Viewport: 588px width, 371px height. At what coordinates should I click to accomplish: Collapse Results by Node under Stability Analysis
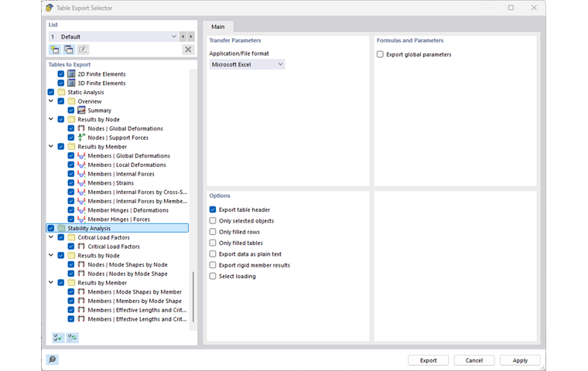point(51,255)
